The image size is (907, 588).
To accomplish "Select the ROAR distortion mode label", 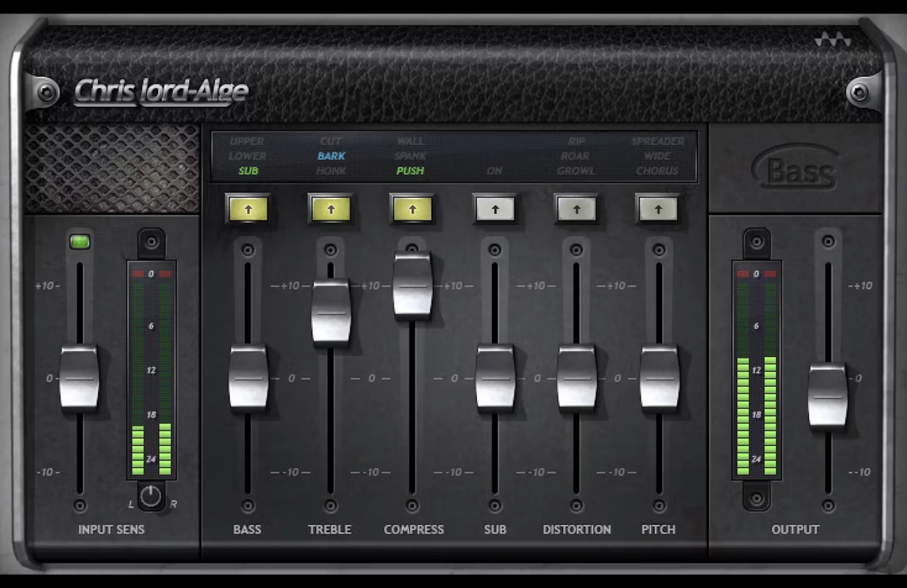I will pos(575,156).
